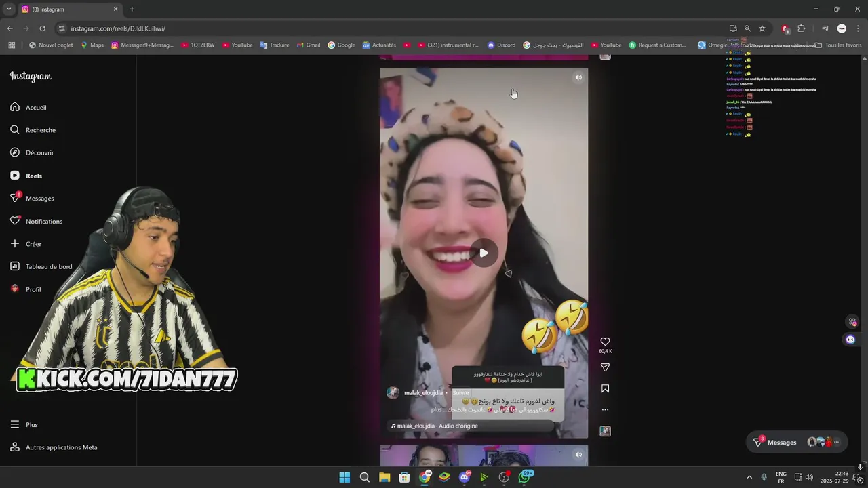Open volume control in system tray
868x488 pixels.
[x=809, y=477]
